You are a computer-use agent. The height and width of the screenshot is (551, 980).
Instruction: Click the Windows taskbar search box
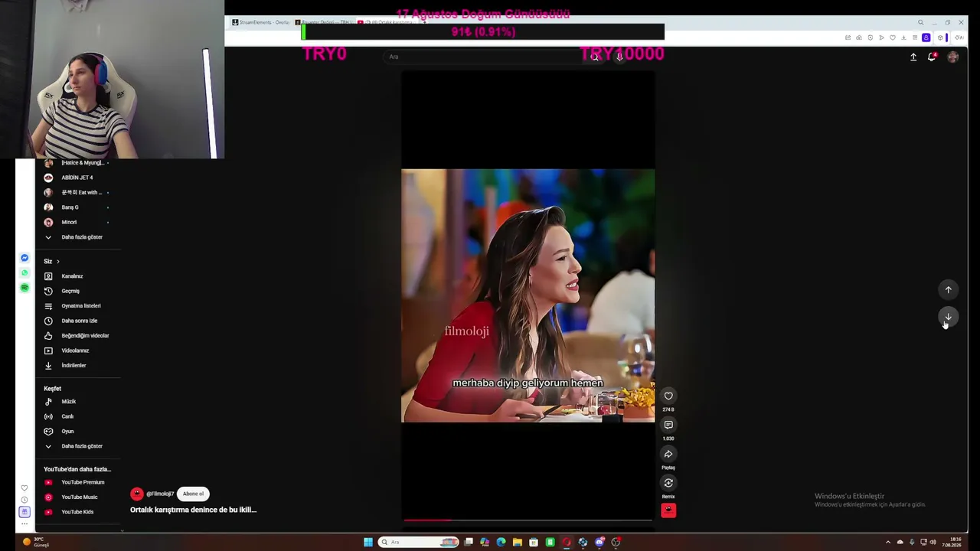[x=419, y=542]
